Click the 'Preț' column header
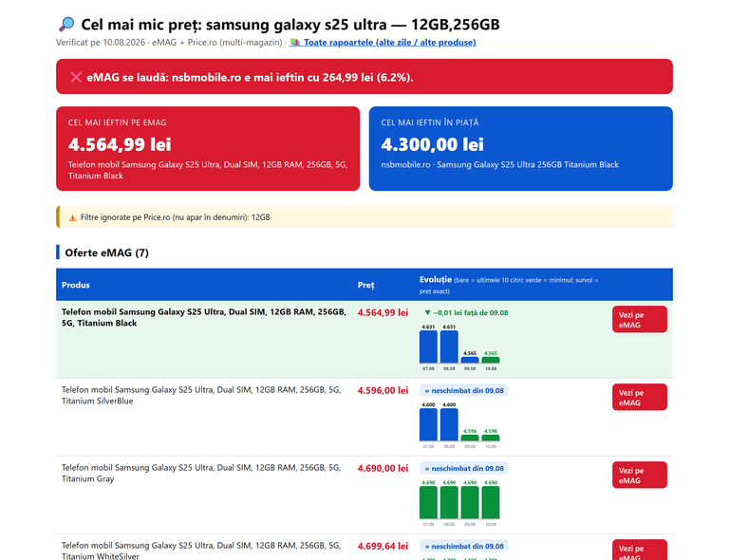The image size is (729, 560). pos(365,285)
